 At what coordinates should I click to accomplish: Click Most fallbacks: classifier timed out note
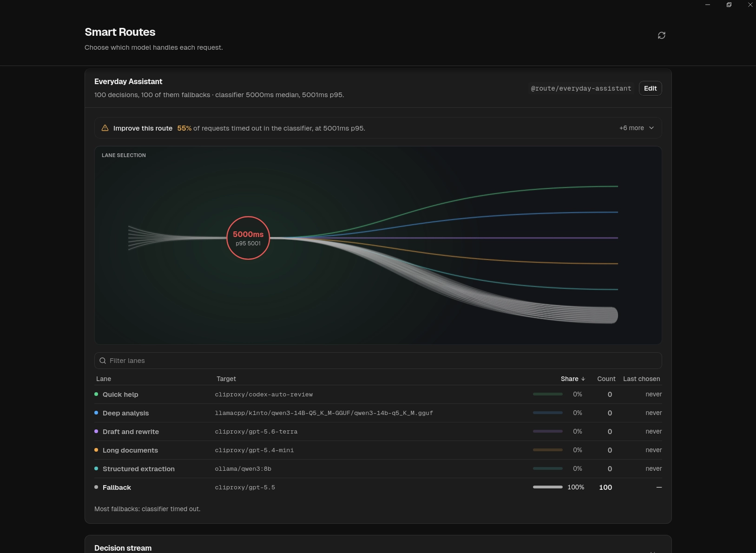(x=147, y=509)
